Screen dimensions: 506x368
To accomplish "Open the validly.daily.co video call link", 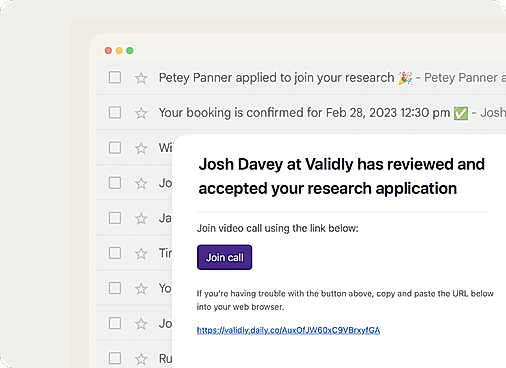I will coord(288,330).
